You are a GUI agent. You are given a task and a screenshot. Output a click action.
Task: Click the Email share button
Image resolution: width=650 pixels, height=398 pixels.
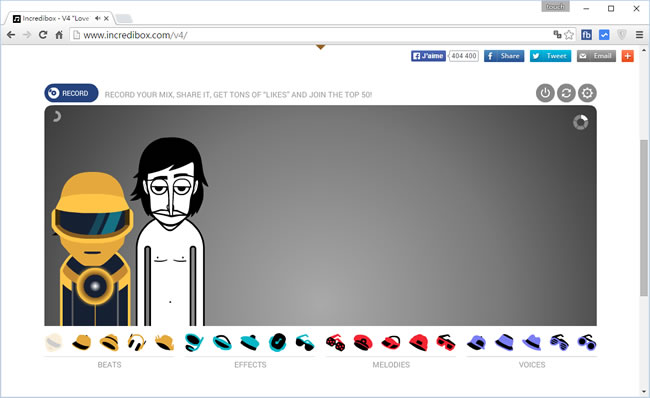click(x=597, y=56)
